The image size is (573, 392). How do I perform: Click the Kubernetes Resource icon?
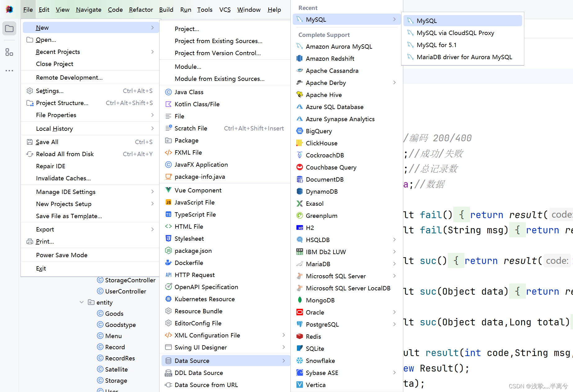point(168,299)
